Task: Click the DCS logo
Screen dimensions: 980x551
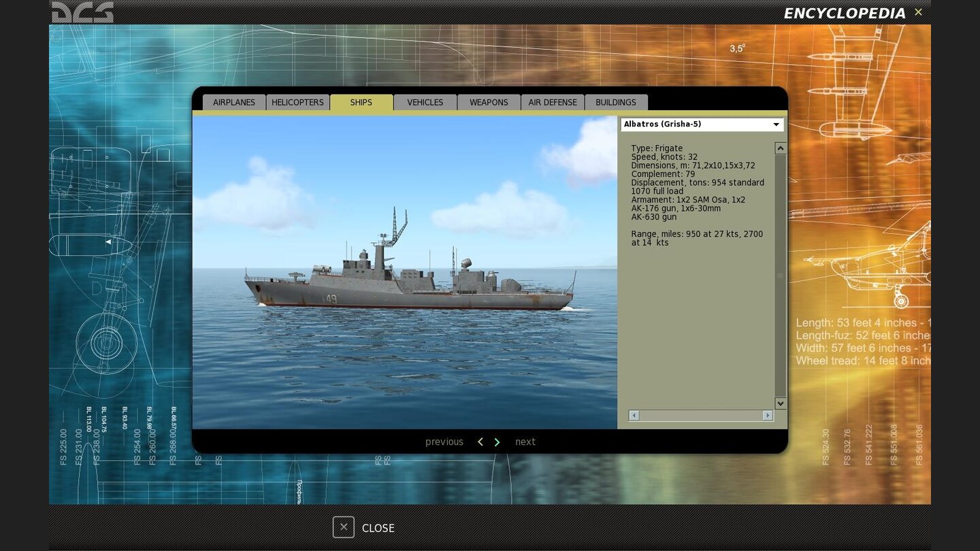Action: (82, 12)
